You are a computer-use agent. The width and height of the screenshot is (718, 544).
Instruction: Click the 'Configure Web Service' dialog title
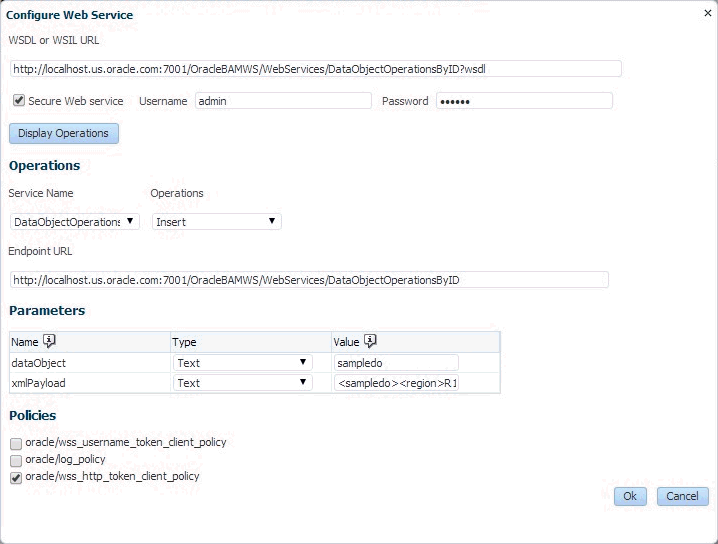pyautogui.click(x=70, y=15)
